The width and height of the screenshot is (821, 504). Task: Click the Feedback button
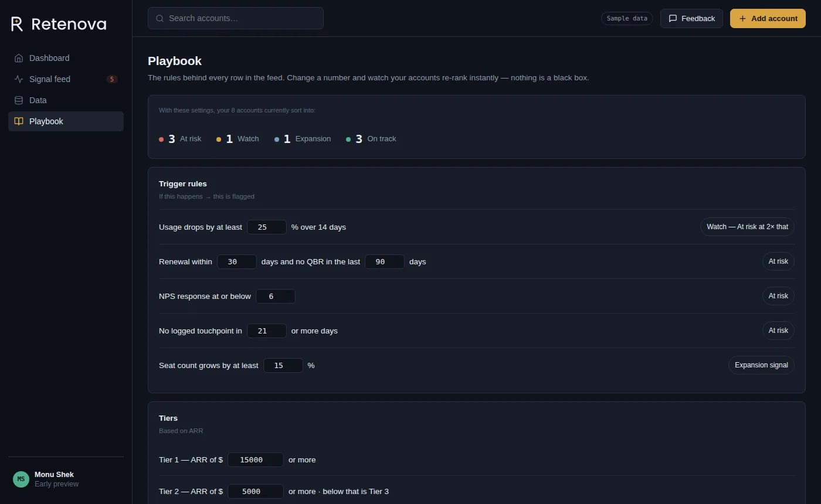coord(691,18)
